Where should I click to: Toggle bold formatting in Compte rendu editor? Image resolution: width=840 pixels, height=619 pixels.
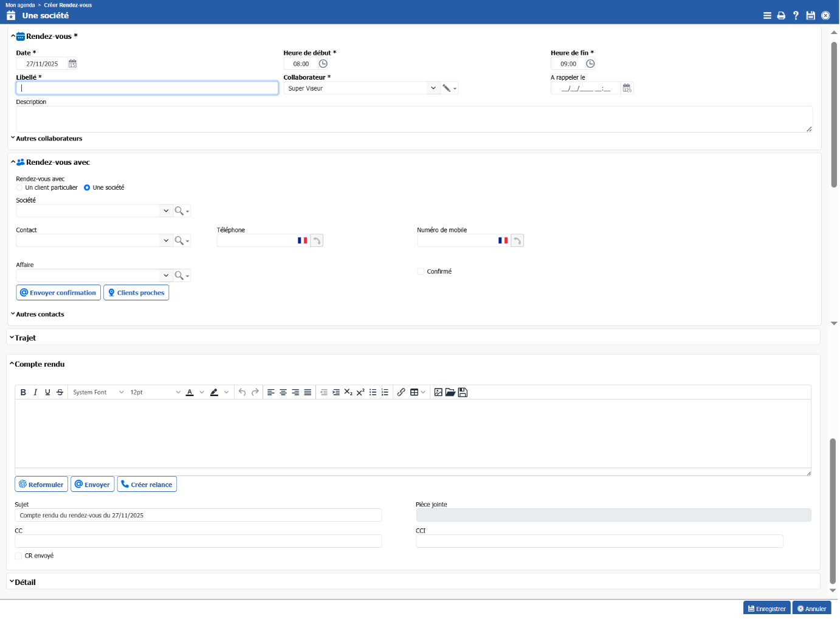tap(23, 392)
